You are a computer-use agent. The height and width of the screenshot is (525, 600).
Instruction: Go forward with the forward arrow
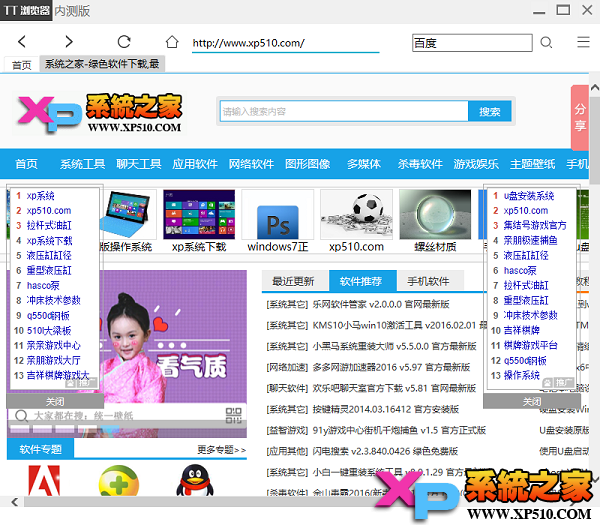click(69, 42)
